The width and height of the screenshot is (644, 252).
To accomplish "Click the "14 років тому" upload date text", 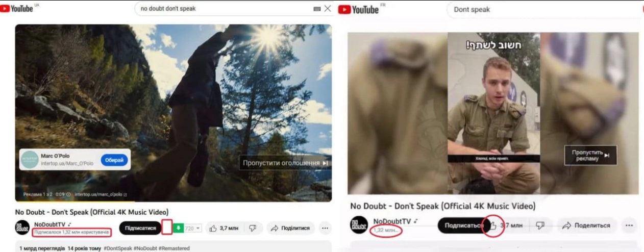I will [84, 248].
